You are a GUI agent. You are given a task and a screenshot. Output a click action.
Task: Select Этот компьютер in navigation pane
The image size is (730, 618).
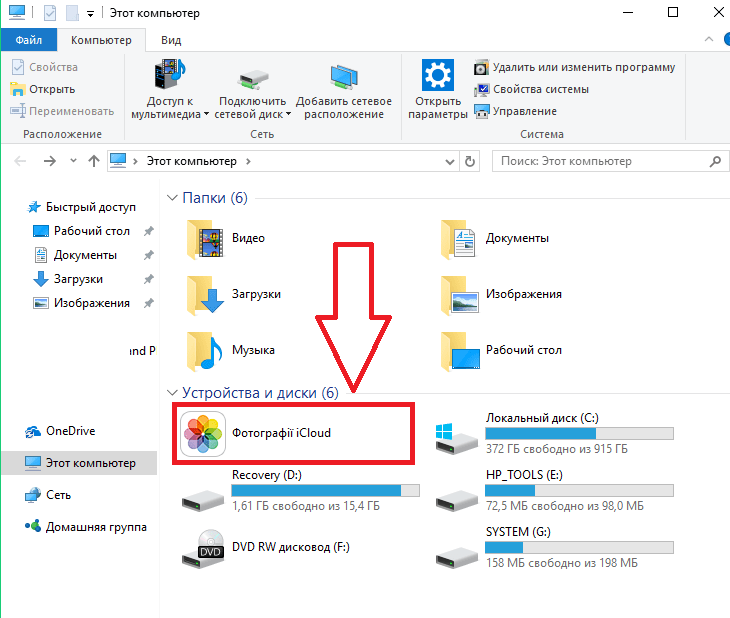click(80, 463)
